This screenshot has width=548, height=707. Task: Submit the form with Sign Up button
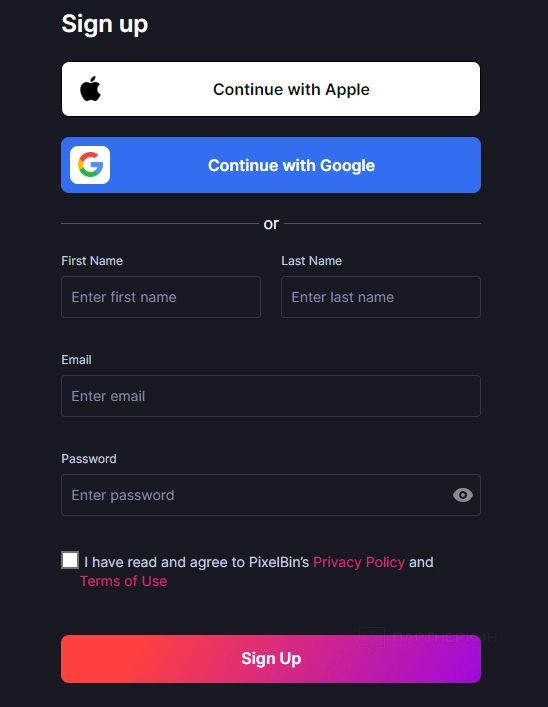[271, 659]
